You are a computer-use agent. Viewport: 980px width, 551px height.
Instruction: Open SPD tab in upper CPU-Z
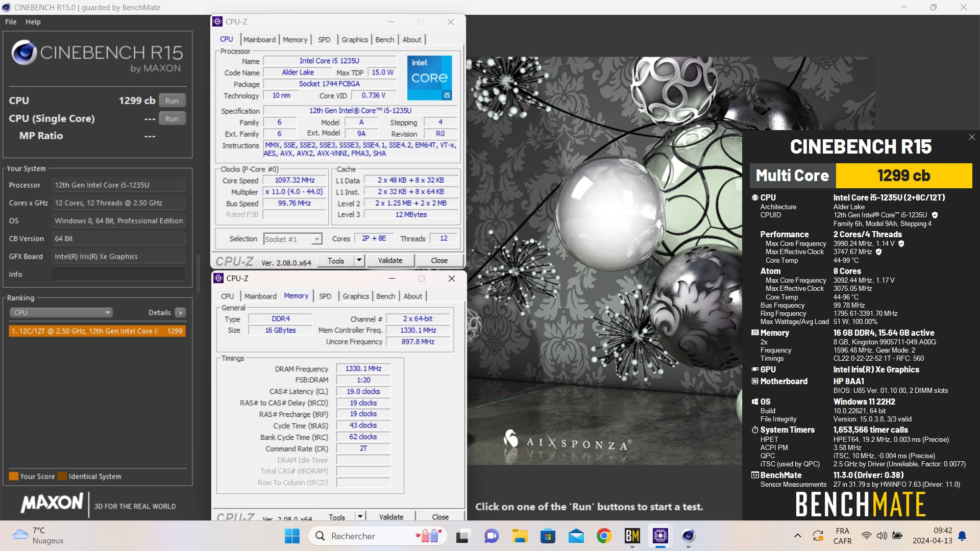click(x=324, y=39)
